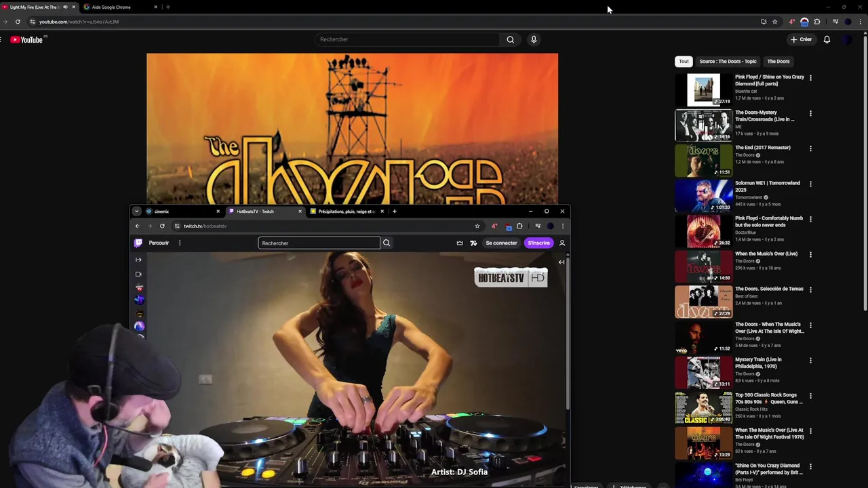Open options for When the Music's Over (Live) video
868x488 pixels.
(x=810, y=254)
